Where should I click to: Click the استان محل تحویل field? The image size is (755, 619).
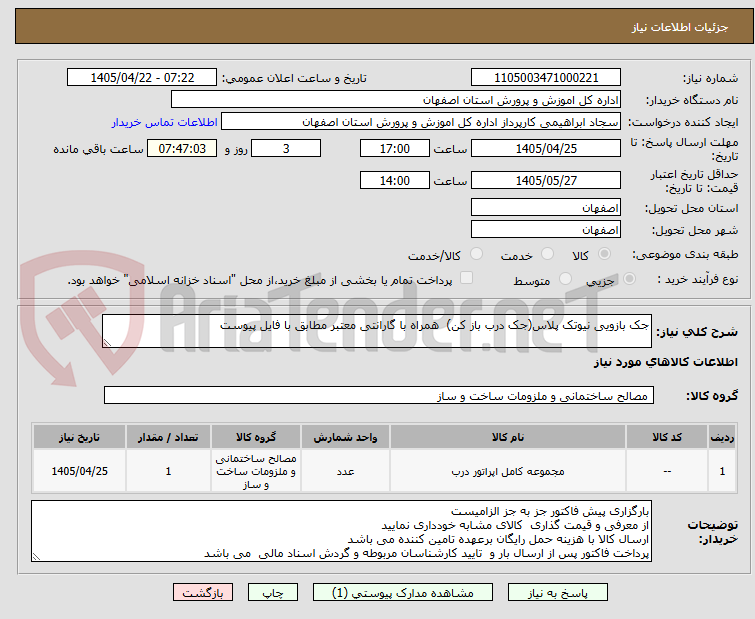[x=546, y=207]
